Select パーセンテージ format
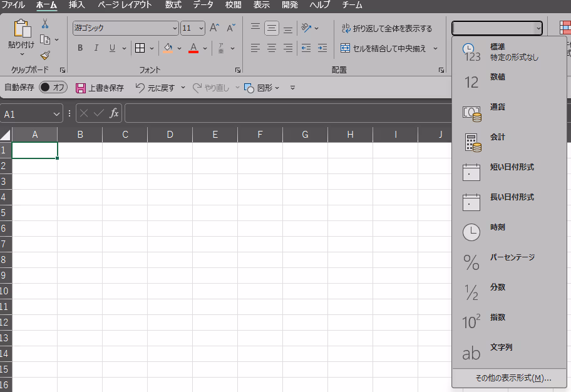571x392 pixels. [509, 262]
